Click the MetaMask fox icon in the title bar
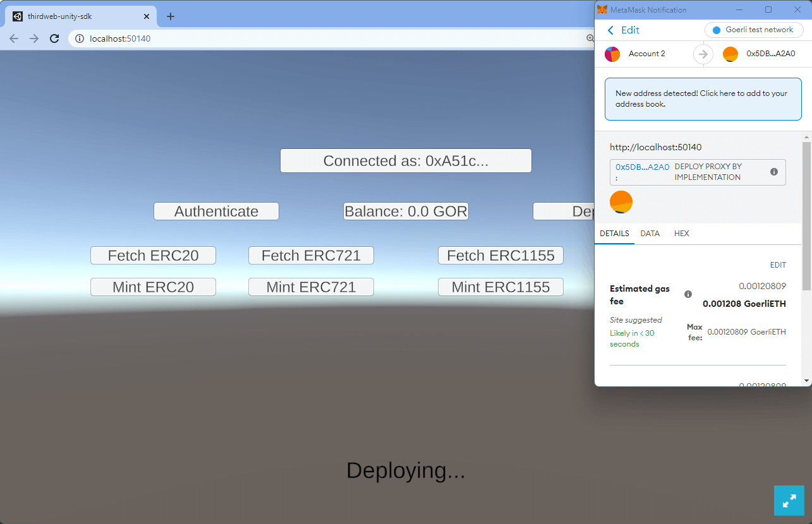The height and width of the screenshot is (524, 812). click(x=602, y=9)
